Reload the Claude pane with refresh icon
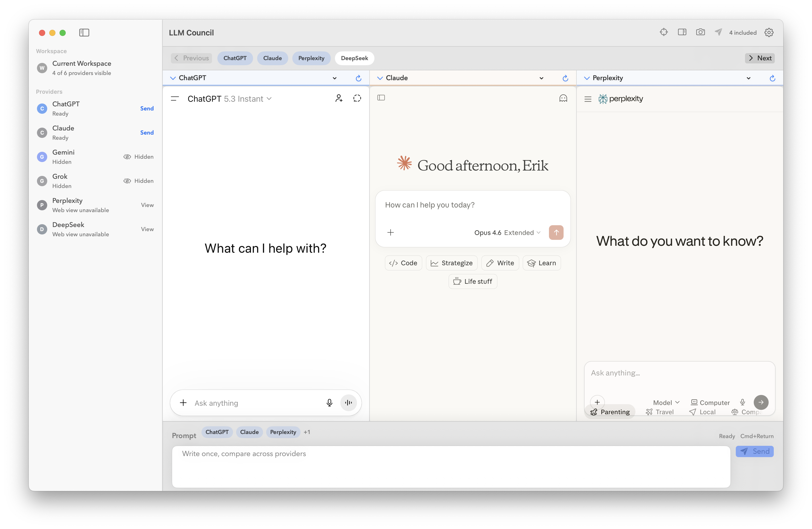Screen dimensions: 812x529 pos(565,78)
